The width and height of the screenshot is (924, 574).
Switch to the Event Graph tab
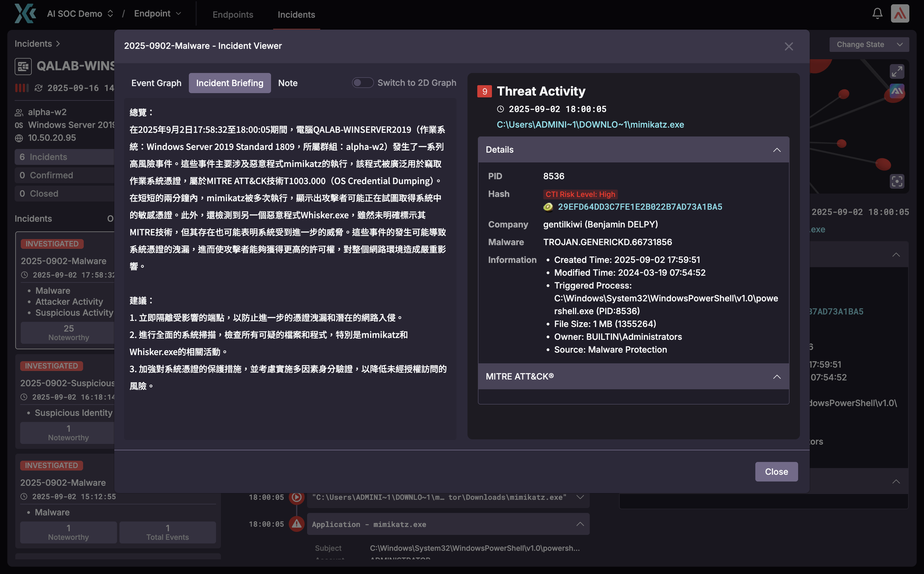click(x=156, y=83)
